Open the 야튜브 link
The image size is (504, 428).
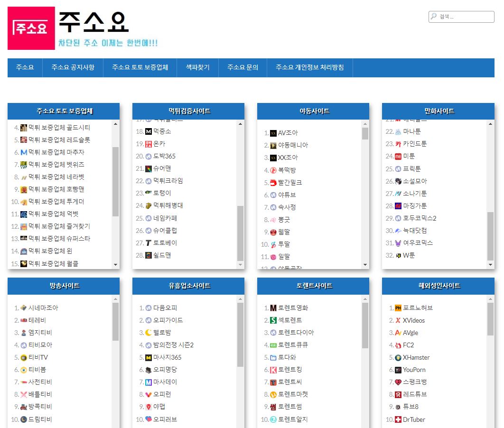pos(287,195)
